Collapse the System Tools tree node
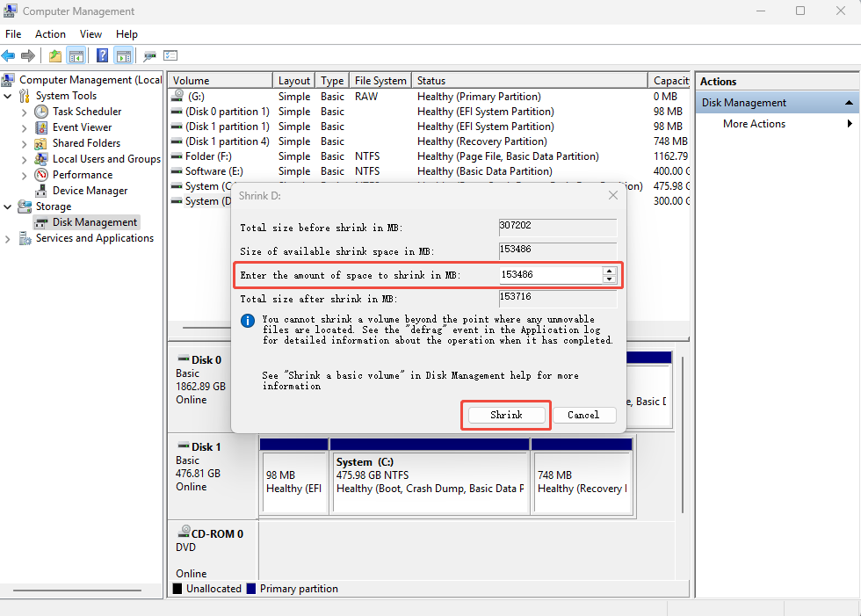Viewport: 861px width, 616px height. [8, 96]
